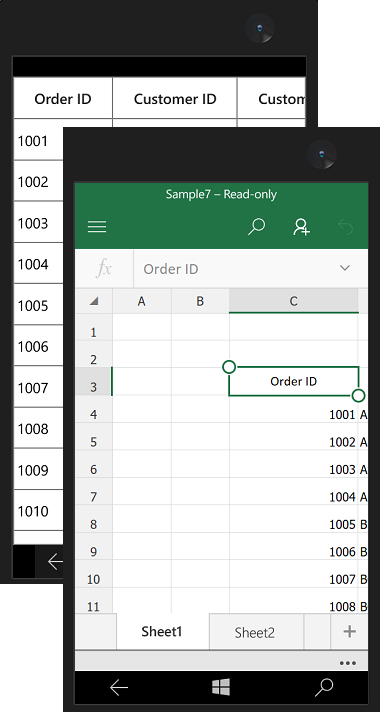Viewport: 380px width, 712px height.
Task: Select column A header
Action: click(142, 301)
